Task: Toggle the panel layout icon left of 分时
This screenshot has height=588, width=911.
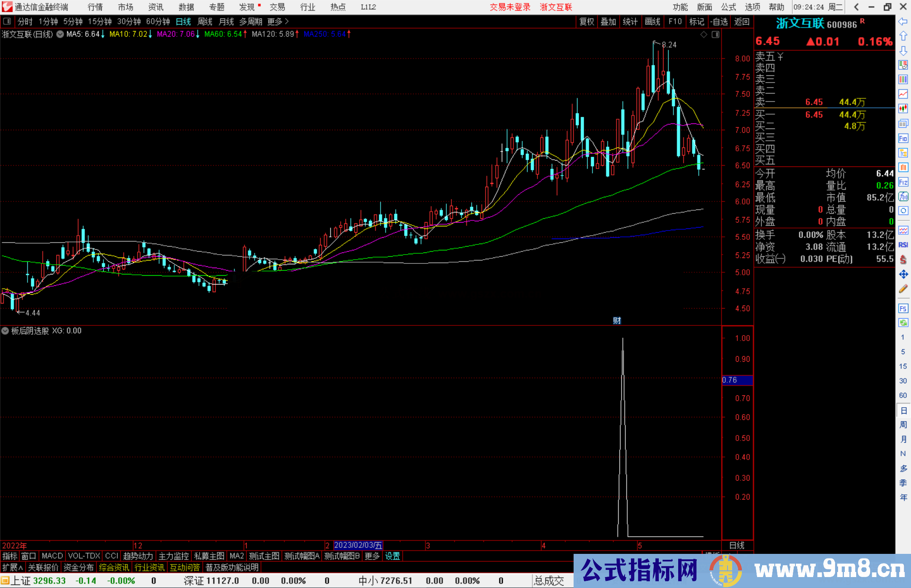Action: pos(7,21)
